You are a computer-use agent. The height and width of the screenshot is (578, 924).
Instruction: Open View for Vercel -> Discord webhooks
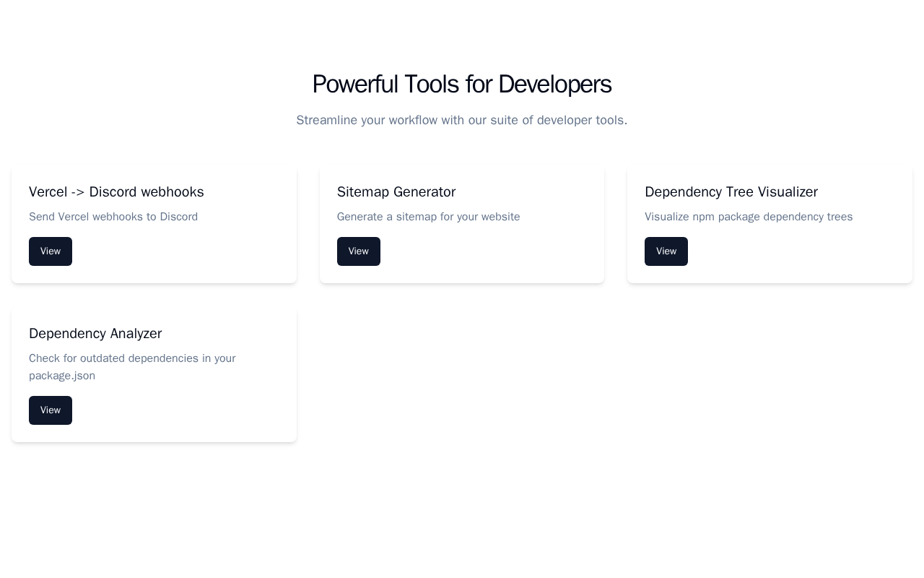click(51, 251)
